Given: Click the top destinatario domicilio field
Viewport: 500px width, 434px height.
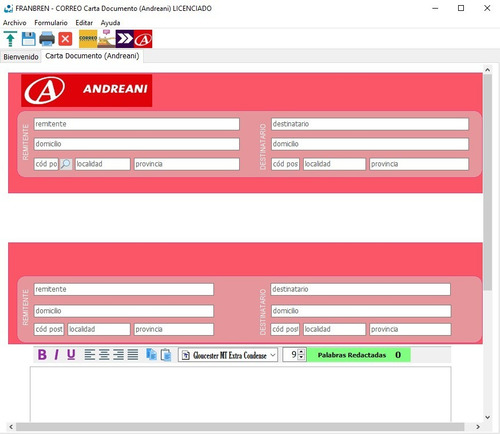Looking at the screenshot, I should [370, 144].
